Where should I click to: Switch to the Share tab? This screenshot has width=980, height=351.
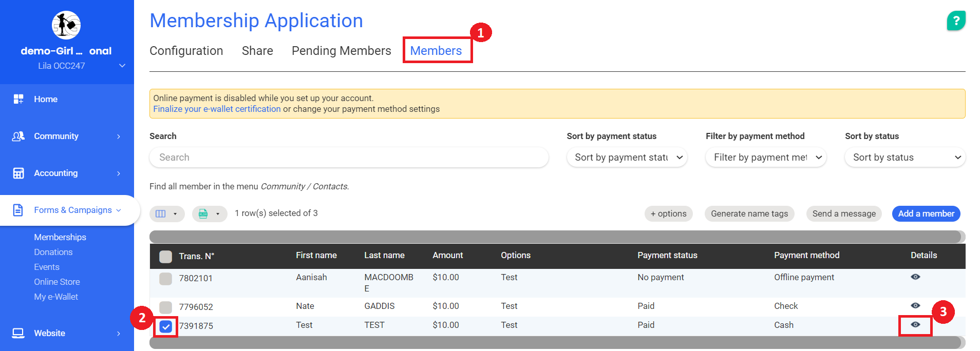pyautogui.click(x=257, y=51)
